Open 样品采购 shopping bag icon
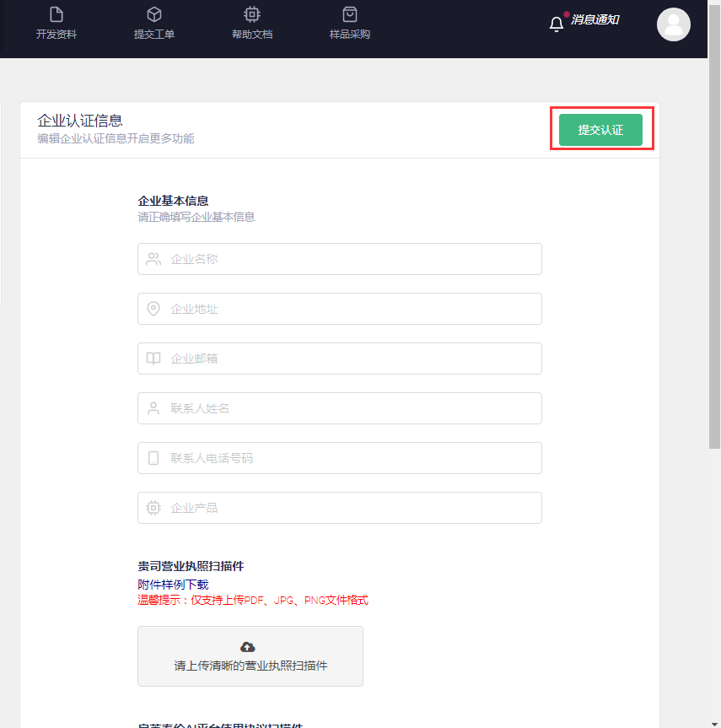 [x=350, y=14]
